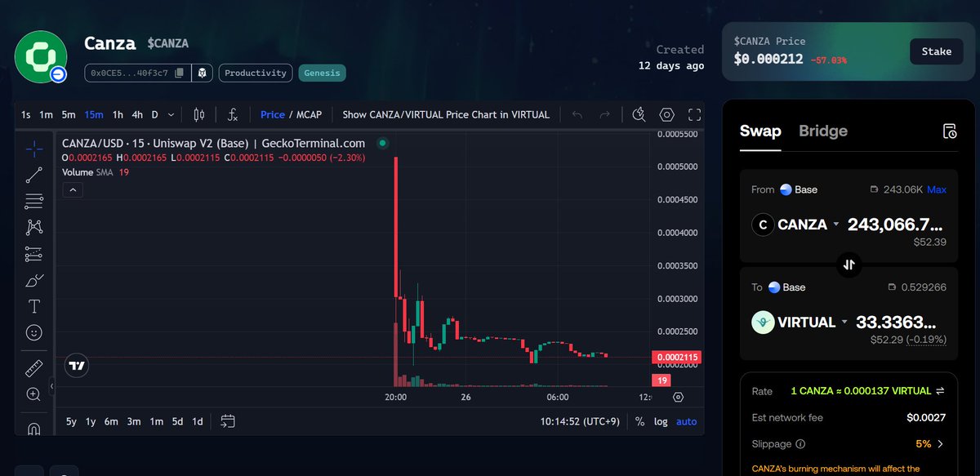The height and width of the screenshot is (476, 980).
Task: Expand the 5% slippage setting
Action: coord(930,444)
